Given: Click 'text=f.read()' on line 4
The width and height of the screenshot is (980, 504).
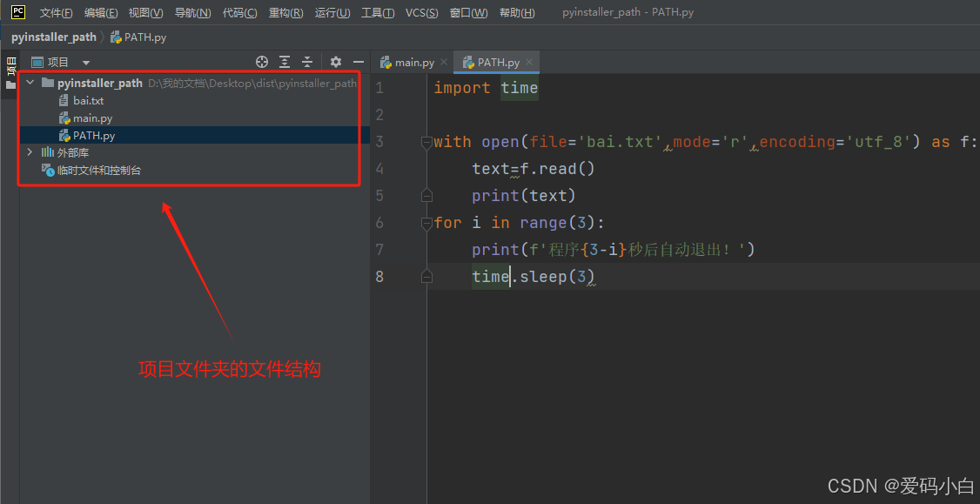Looking at the screenshot, I should pos(534,169).
